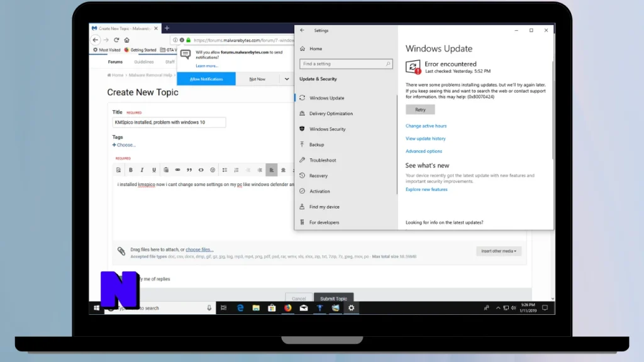The height and width of the screenshot is (362, 644).
Task: Insert a numbered list in the editor
Action: [x=236, y=170]
